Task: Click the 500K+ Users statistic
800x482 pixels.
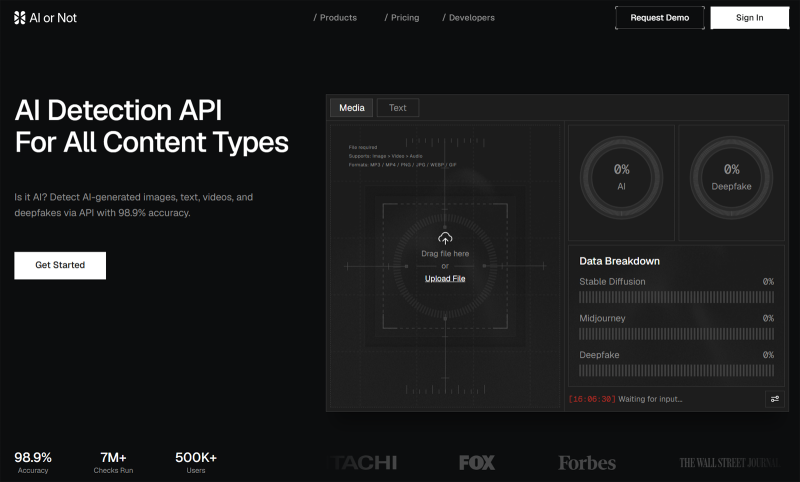Action: [x=196, y=463]
